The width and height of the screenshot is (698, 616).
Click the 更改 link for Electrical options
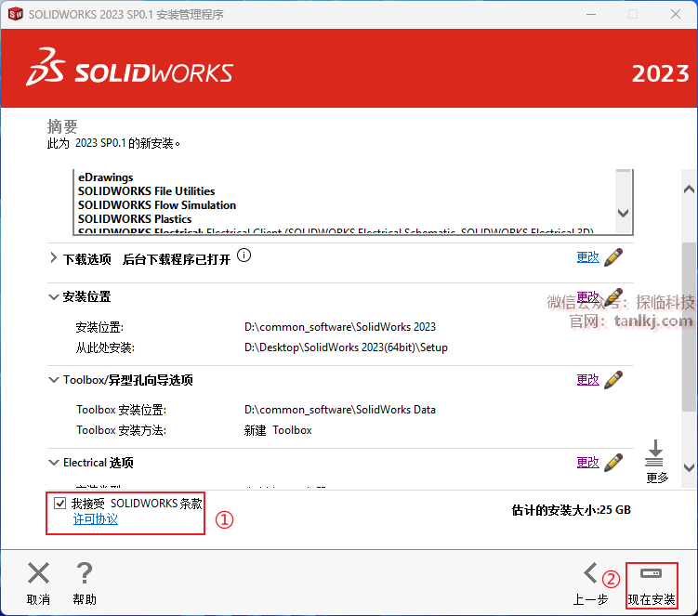[x=587, y=463]
